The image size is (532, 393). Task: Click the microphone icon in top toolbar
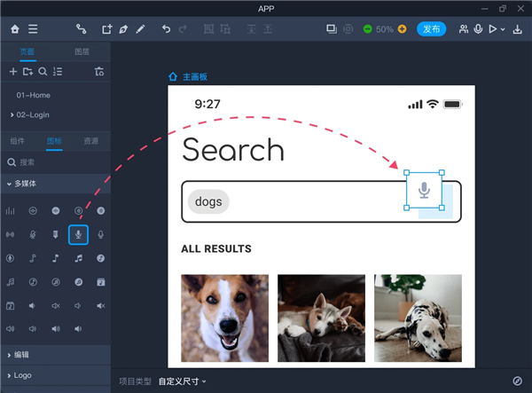[479, 29]
